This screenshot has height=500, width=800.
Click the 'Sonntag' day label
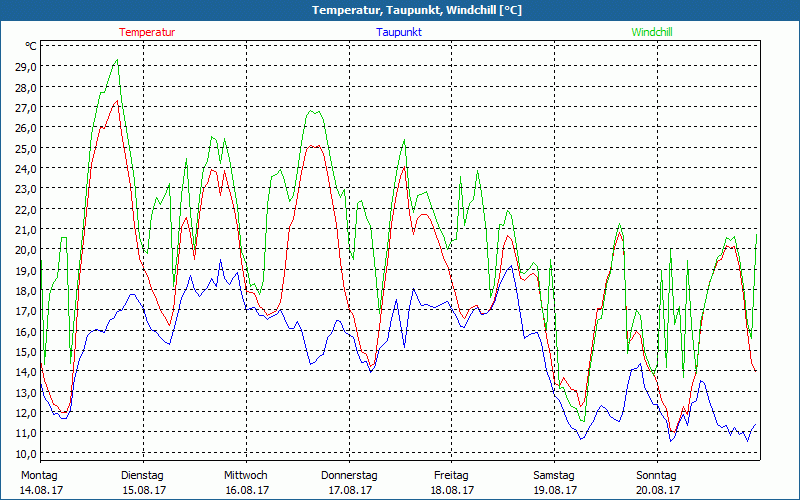point(656,476)
